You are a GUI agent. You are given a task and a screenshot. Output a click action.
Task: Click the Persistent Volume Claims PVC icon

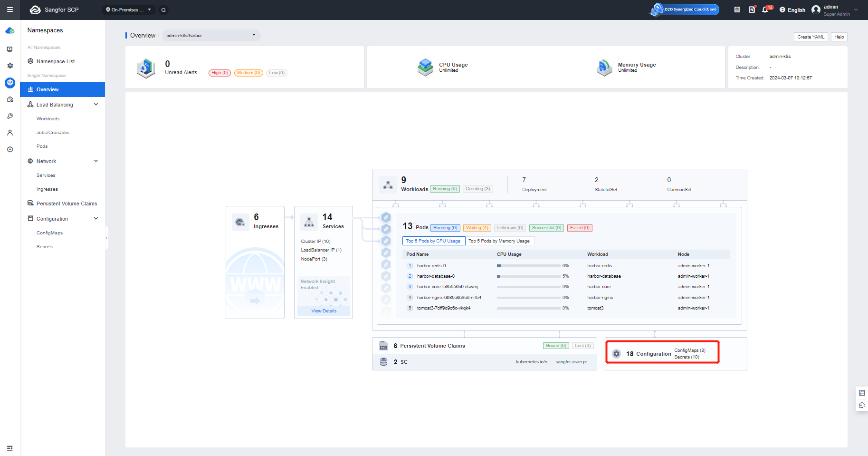pyautogui.click(x=383, y=346)
